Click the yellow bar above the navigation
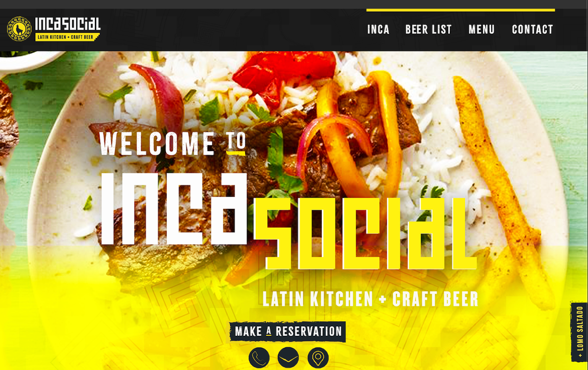 (x=460, y=10)
